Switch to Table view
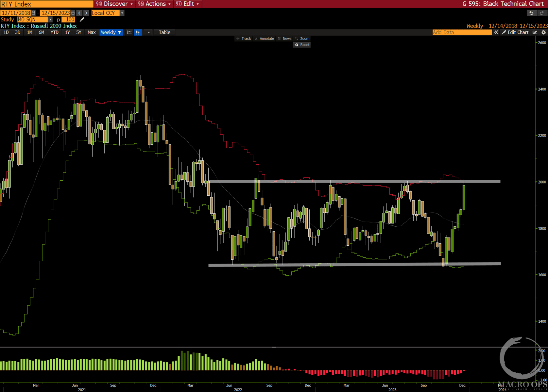The width and height of the screenshot is (548, 392). (x=164, y=32)
